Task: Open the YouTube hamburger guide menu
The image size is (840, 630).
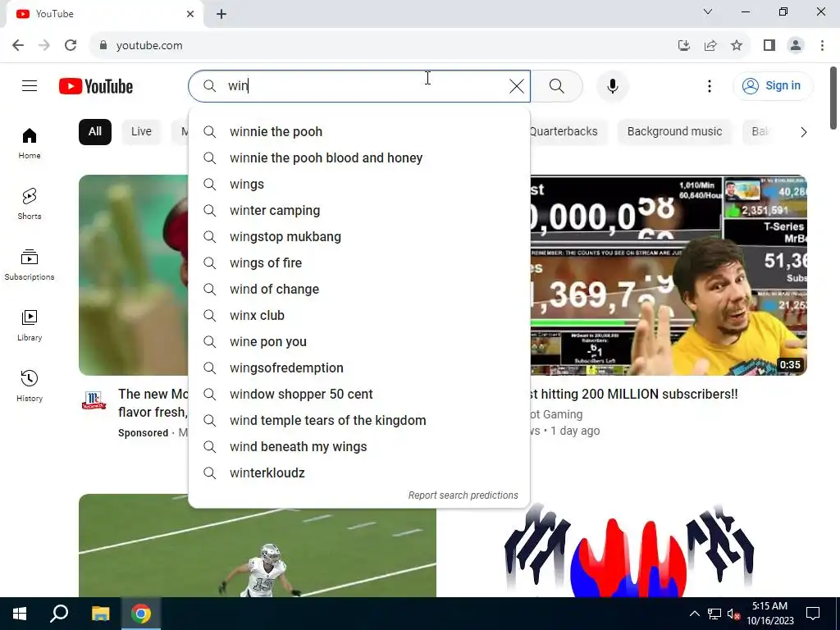Action: [30, 85]
